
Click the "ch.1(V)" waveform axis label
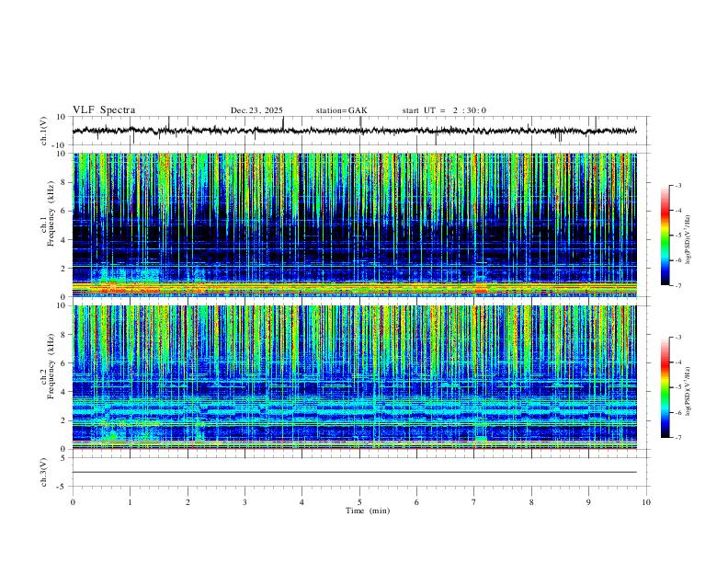(44, 131)
